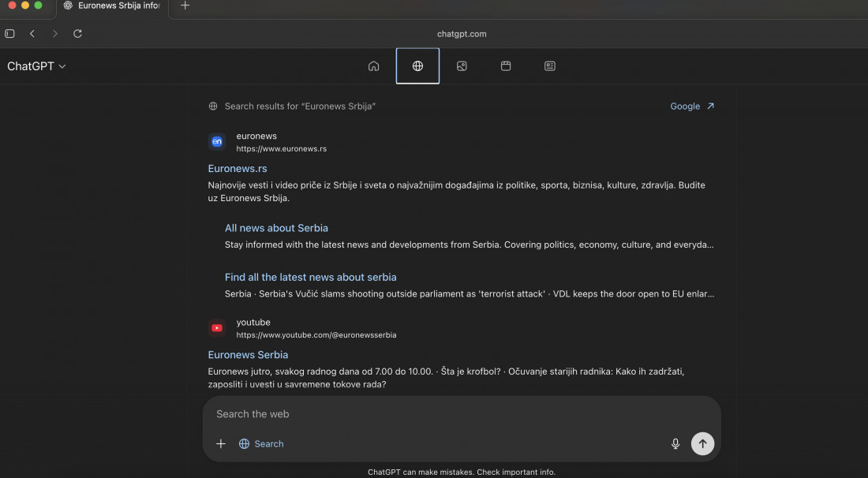This screenshot has height=478, width=868.
Task: Click 'Find all the latest news about serbia'
Action: coord(310,278)
